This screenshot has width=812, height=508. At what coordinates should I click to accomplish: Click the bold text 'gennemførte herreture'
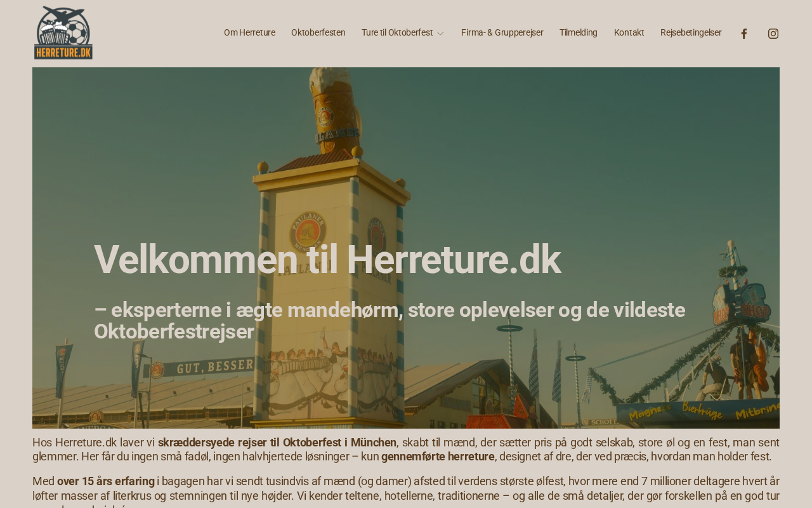(x=438, y=457)
